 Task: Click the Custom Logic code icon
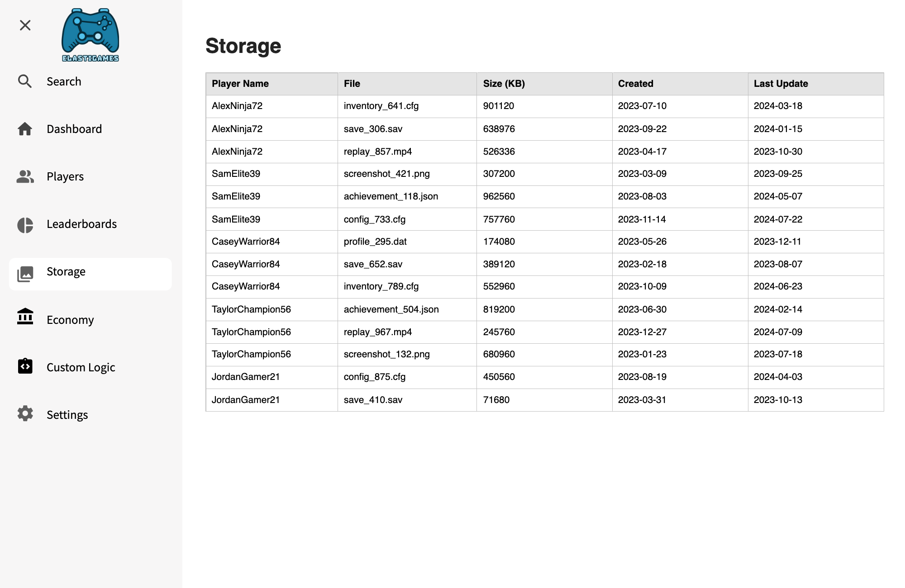coord(25,366)
